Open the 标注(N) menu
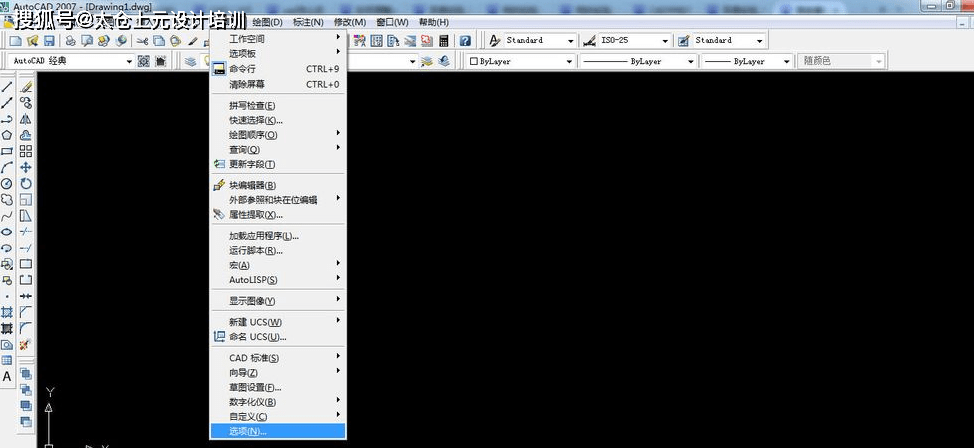 [308, 22]
